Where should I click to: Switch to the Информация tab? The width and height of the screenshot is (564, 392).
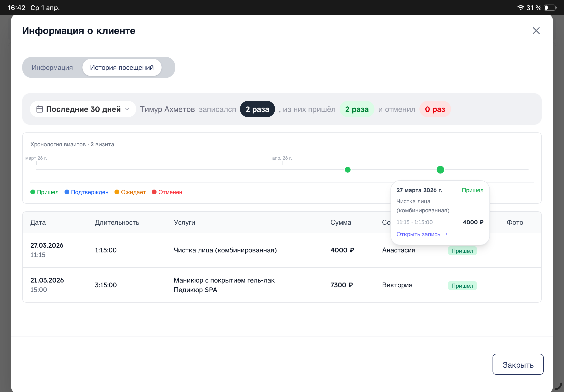52,68
